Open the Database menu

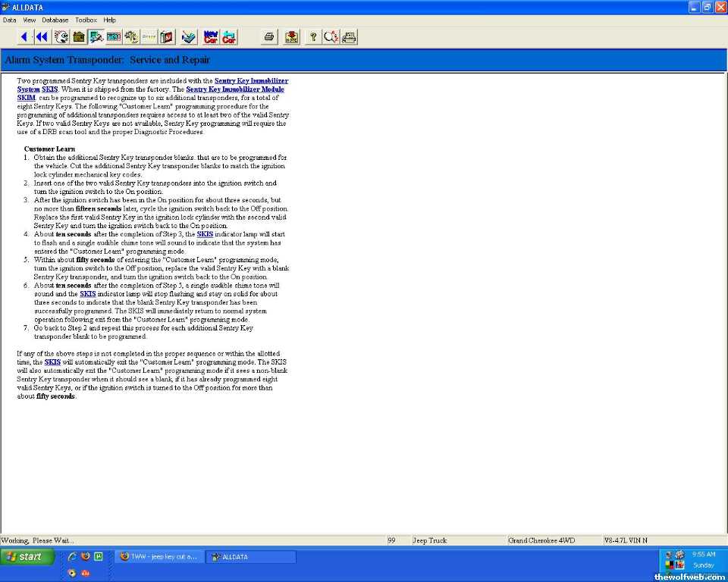[55, 20]
